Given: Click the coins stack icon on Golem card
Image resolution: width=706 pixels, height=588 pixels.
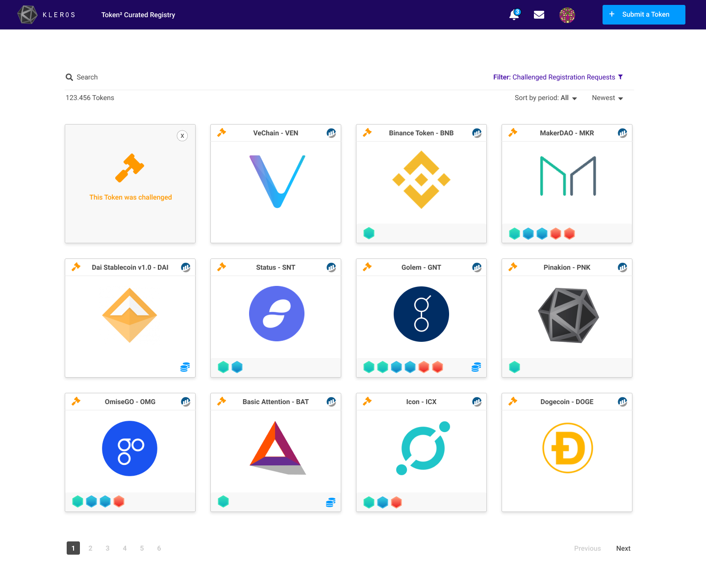Looking at the screenshot, I should pos(476,367).
